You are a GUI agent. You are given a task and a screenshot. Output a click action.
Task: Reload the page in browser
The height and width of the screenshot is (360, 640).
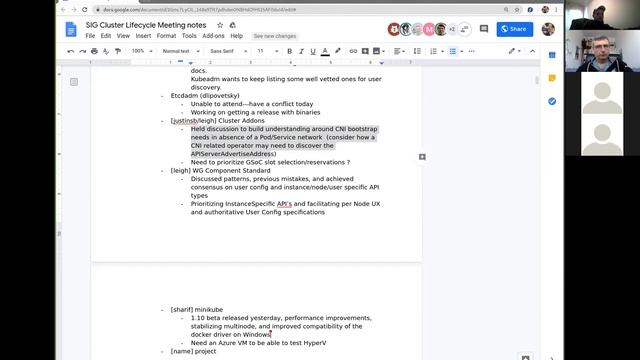pyautogui.click(x=84, y=9)
